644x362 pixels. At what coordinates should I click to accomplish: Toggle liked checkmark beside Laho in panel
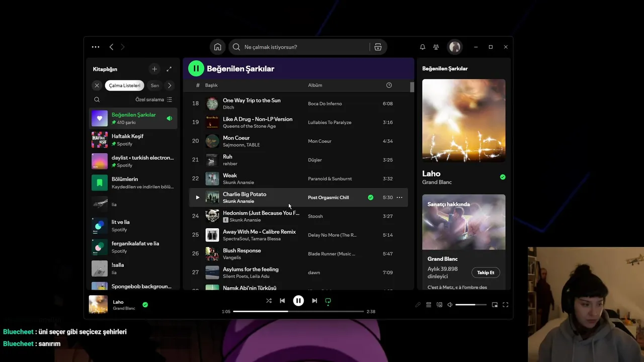click(x=503, y=177)
